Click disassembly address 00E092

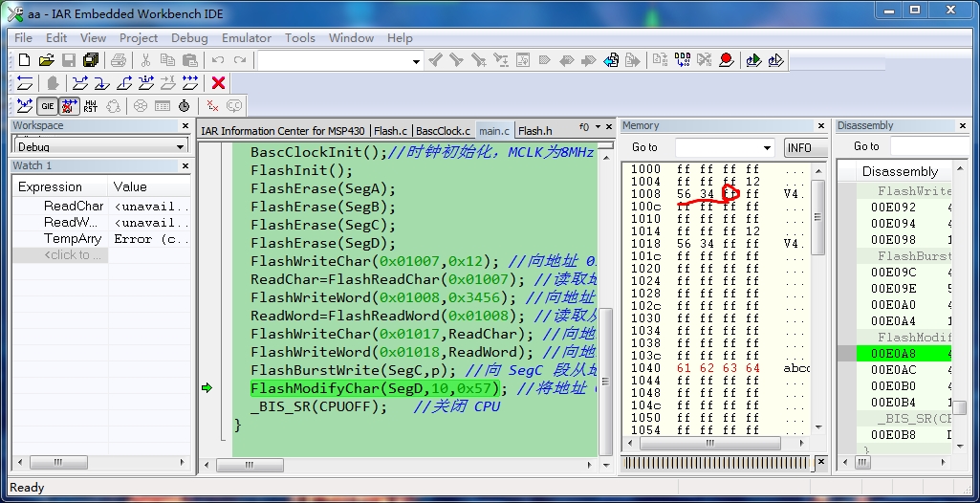click(x=894, y=208)
